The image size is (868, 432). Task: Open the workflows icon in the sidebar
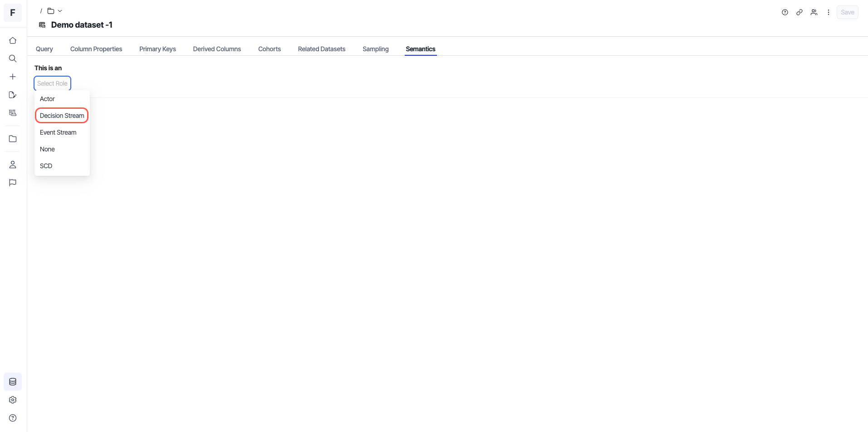coord(12,113)
